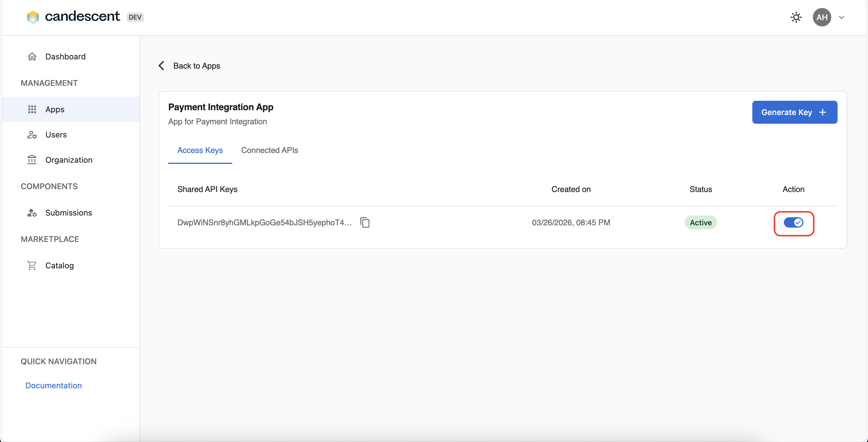Click the Generate Key button
This screenshot has width=868, height=442.
coord(794,112)
